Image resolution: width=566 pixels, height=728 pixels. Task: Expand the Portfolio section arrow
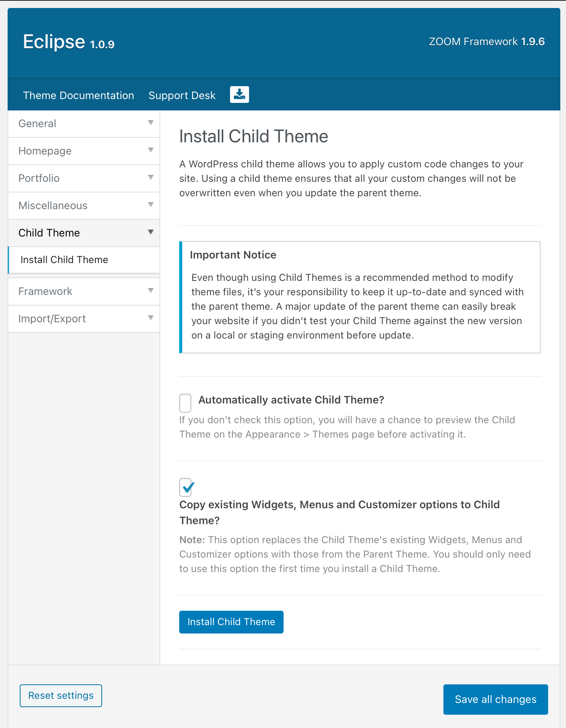[151, 178]
